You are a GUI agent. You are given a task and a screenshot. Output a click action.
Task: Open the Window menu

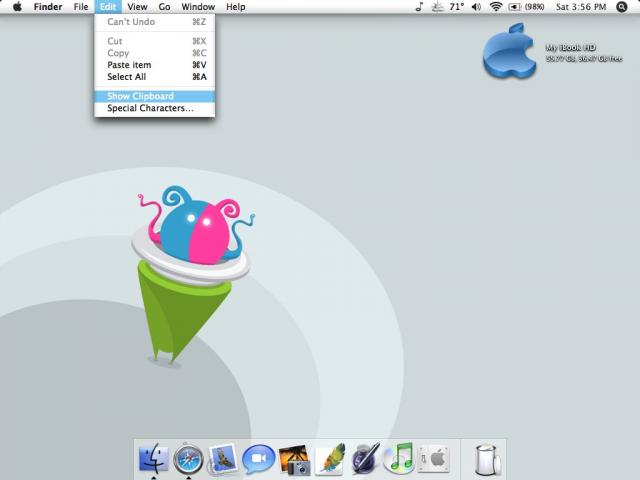point(198,7)
